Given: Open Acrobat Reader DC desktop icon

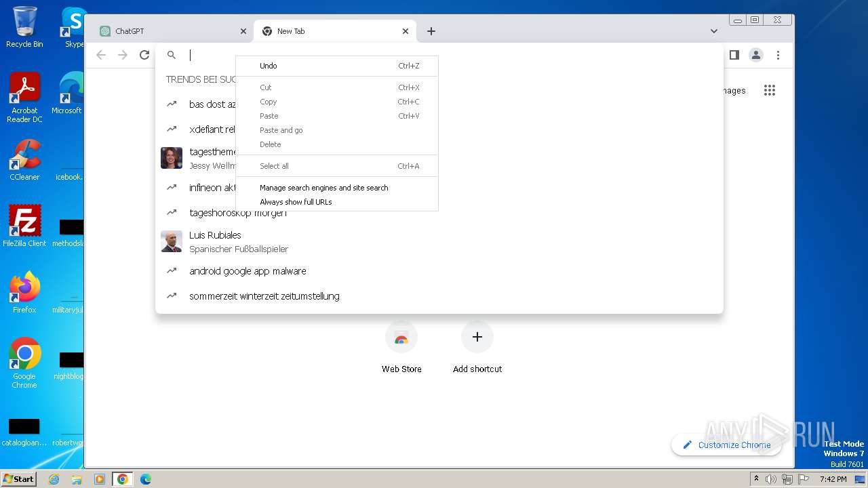Looking at the screenshot, I should 24,98.
